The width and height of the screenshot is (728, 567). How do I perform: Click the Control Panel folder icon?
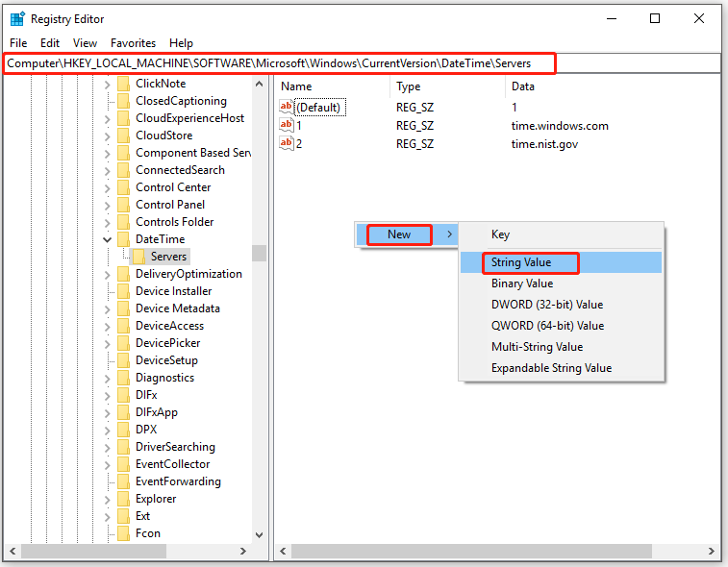click(123, 205)
